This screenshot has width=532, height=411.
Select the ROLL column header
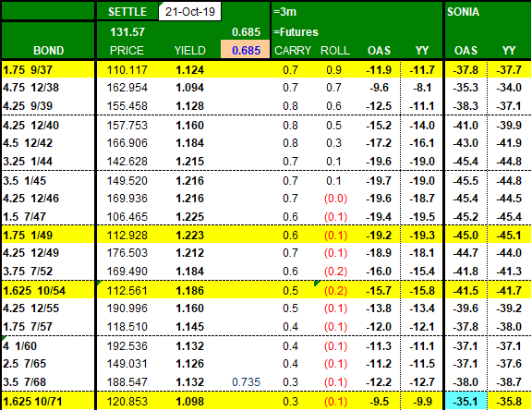click(x=335, y=50)
